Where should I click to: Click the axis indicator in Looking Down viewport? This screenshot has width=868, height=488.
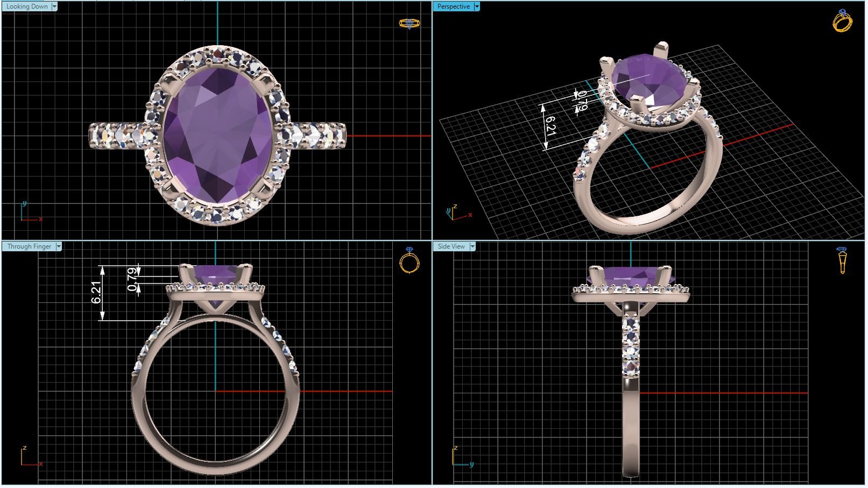[x=30, y=213]
